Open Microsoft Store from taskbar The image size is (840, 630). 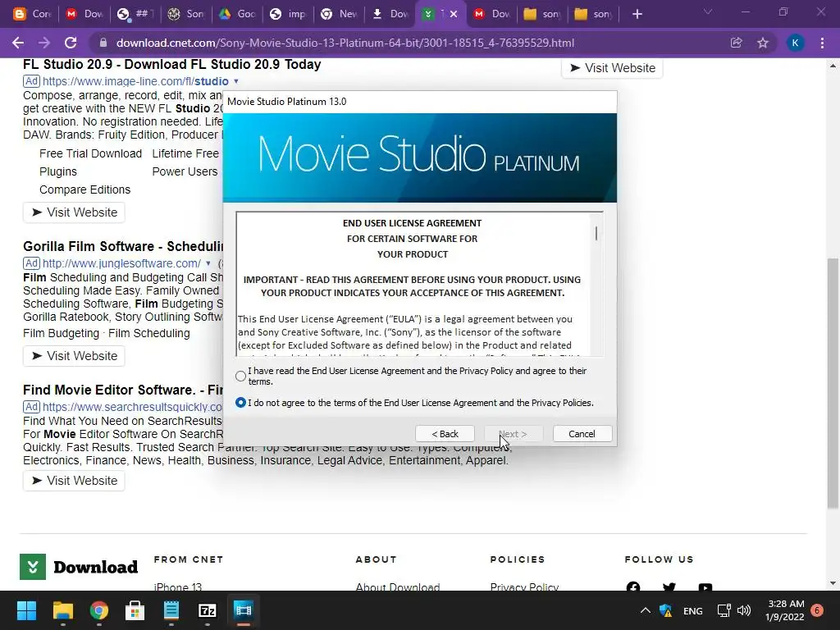coord(135,610)
